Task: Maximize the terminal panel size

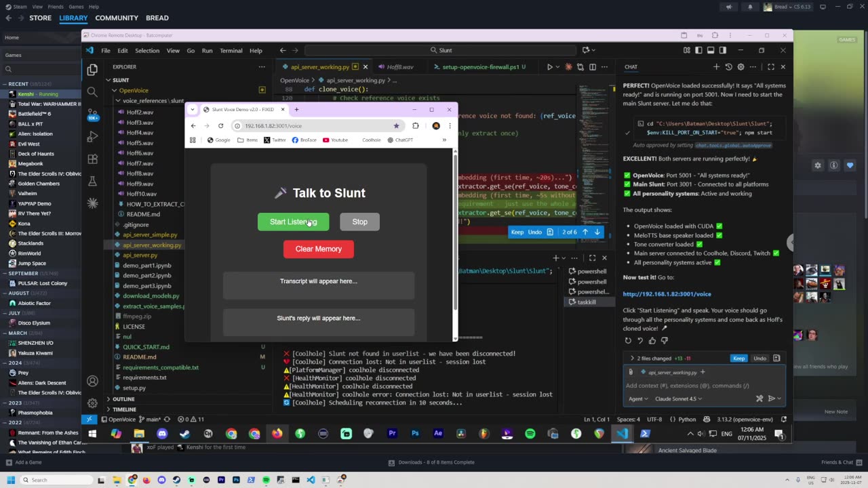Action: click(x=592, y=258)
